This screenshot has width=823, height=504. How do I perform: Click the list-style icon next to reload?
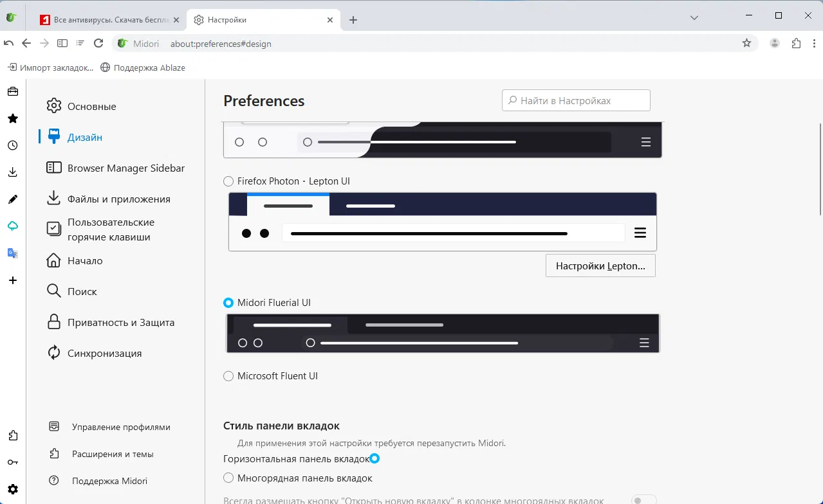coord(80,43)
